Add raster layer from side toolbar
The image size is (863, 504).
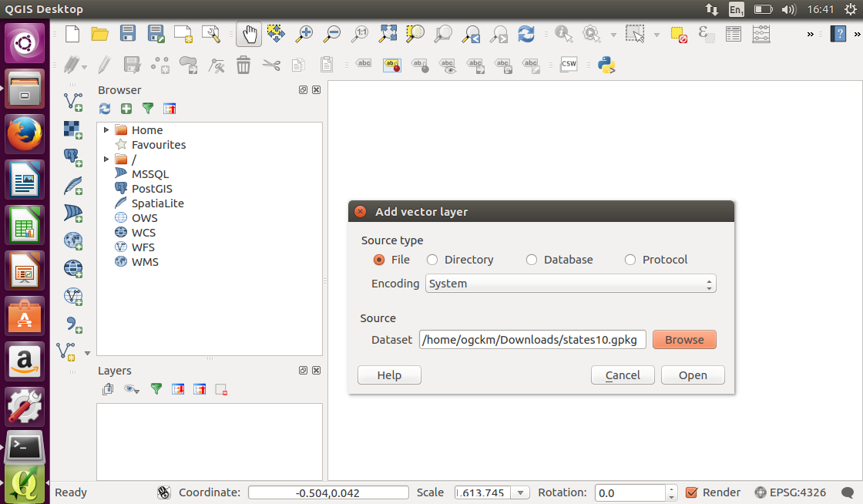[x=73, y=130]
